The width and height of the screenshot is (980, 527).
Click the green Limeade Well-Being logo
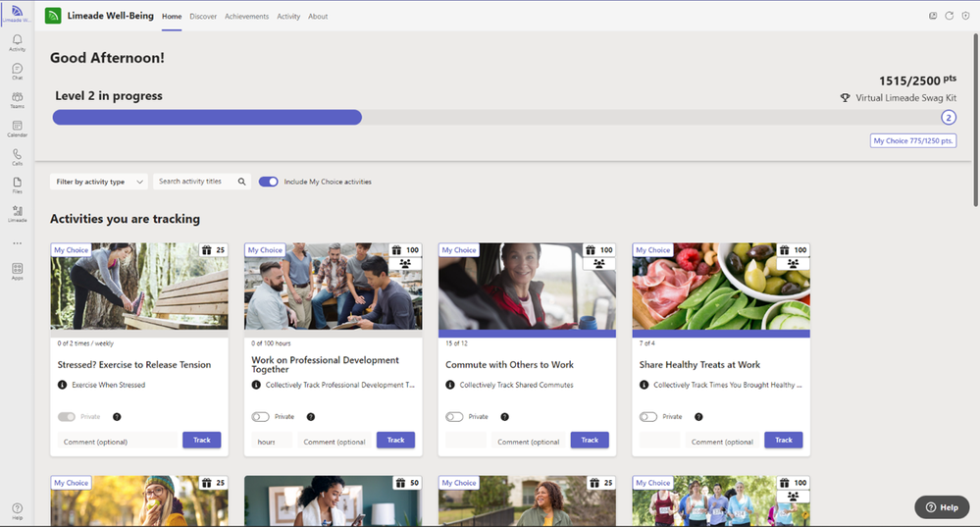(53, 16)
